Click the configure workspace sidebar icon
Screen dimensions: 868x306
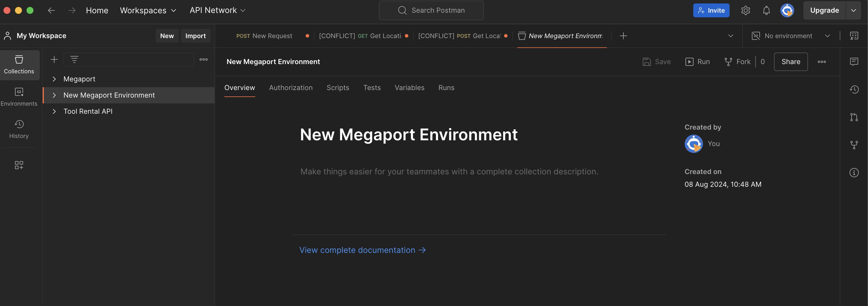19,165
